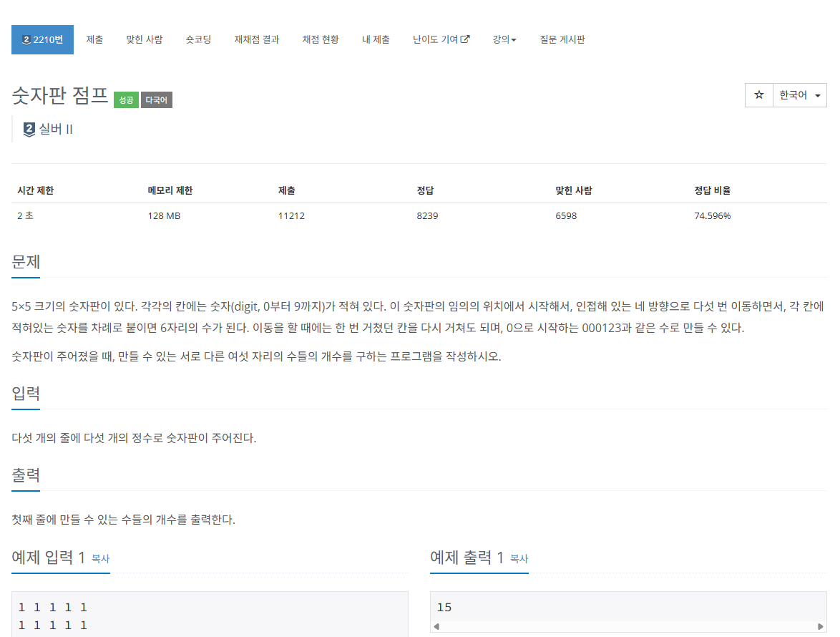Switch to the 제출 tab
Image resolution: width=840 pixels, height=637 pixels.
tap(94, 39)
